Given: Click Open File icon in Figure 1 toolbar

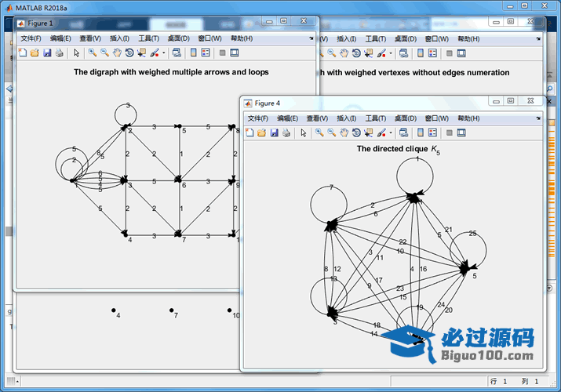Looking at the screenshot, I should click(x=35, y=53).
